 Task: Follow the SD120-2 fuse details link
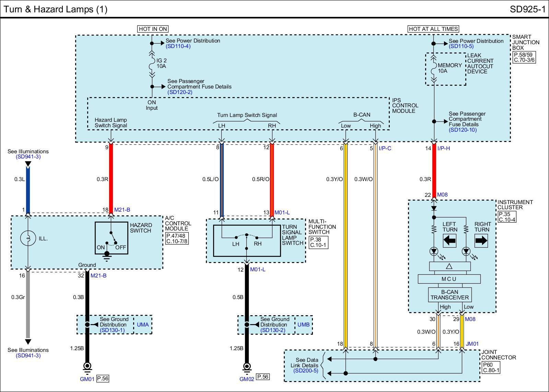(179, 92)
